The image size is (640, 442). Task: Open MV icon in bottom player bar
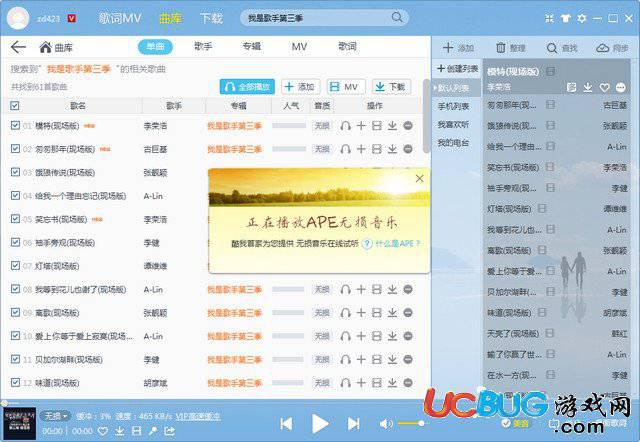tap(136, 431)
